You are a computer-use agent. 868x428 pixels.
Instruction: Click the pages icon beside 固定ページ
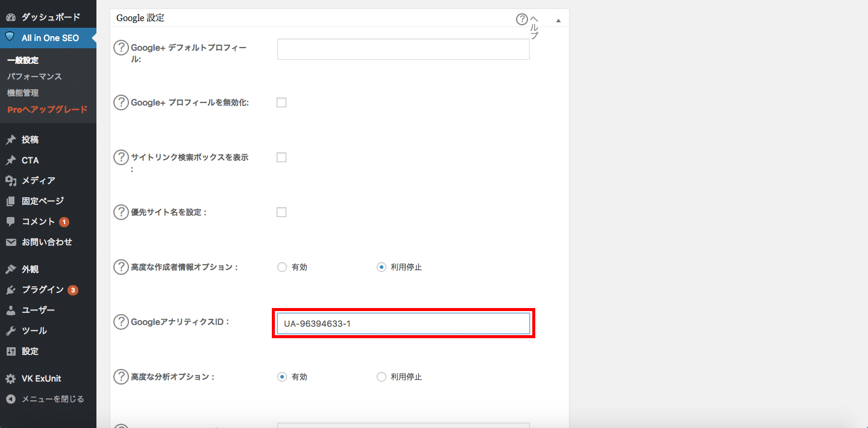click(x=10, y=201)
